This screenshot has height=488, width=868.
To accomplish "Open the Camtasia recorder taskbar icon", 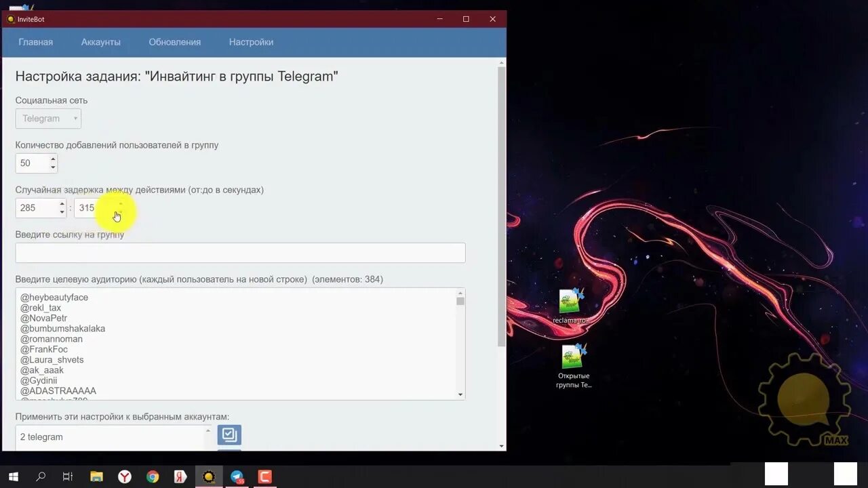I will click(x=265, y=476).
